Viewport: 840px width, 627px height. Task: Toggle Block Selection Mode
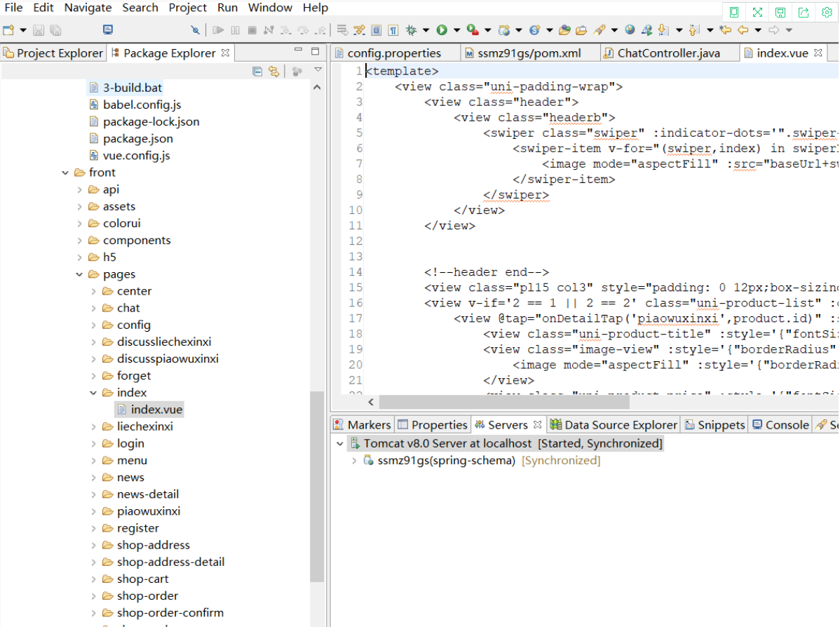tap(376, 30)
